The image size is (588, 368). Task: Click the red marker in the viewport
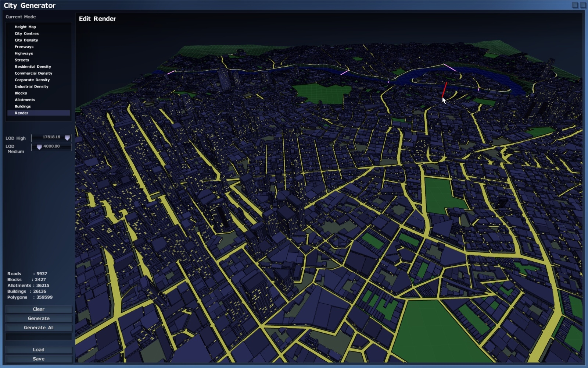(x=444, y=89)
